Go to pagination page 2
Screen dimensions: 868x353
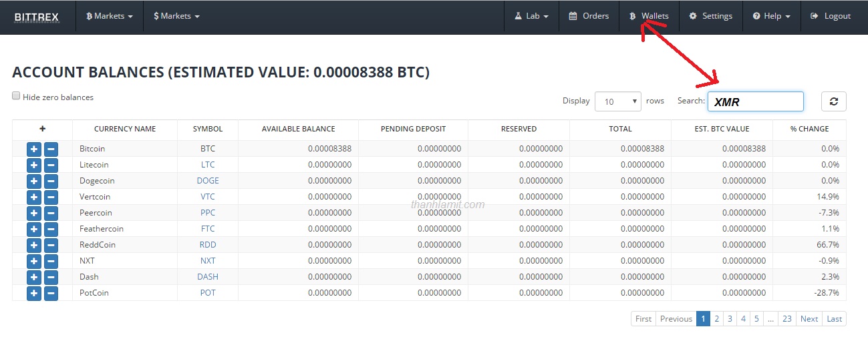tap(716, 319)
